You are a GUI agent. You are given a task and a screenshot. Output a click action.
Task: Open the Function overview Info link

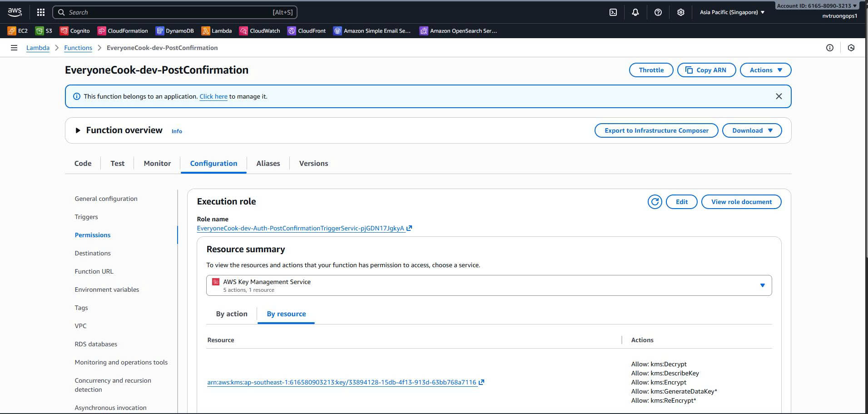177,131
